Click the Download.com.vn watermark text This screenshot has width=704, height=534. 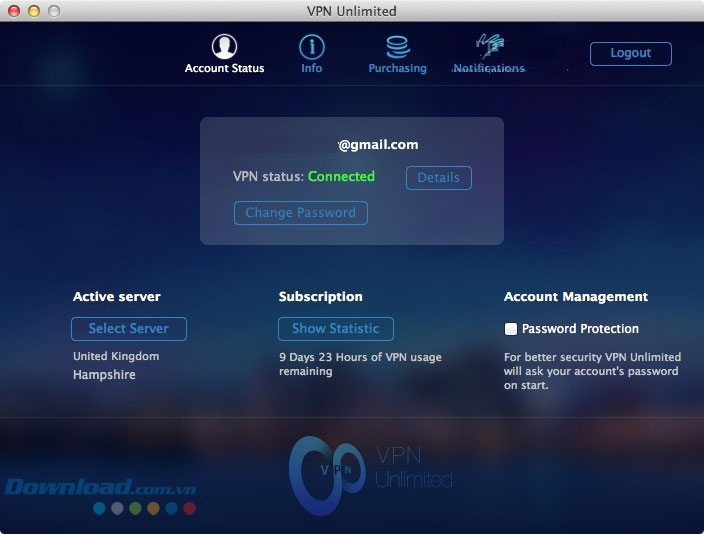pyautogui.click(x=99, y=488)
